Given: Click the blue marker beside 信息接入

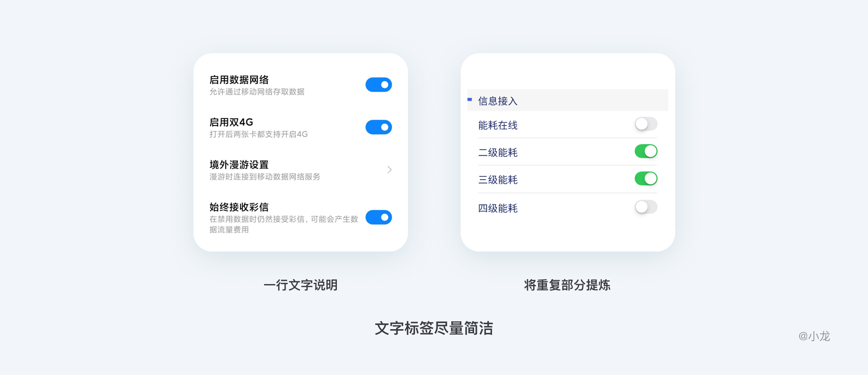Looking at the screenshot, I should click(x=470, y=100).
